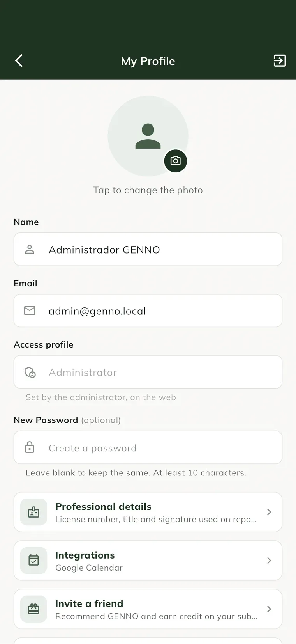
Task: Tap the logout icon in header
Action: coord(280,61)
